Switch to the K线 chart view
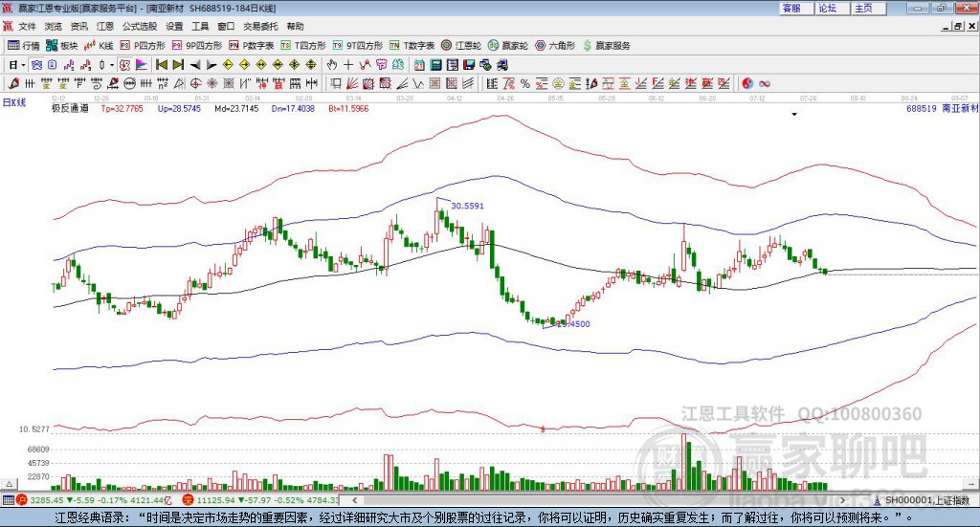This screenshot has height=527, width=980. [99, 46]
